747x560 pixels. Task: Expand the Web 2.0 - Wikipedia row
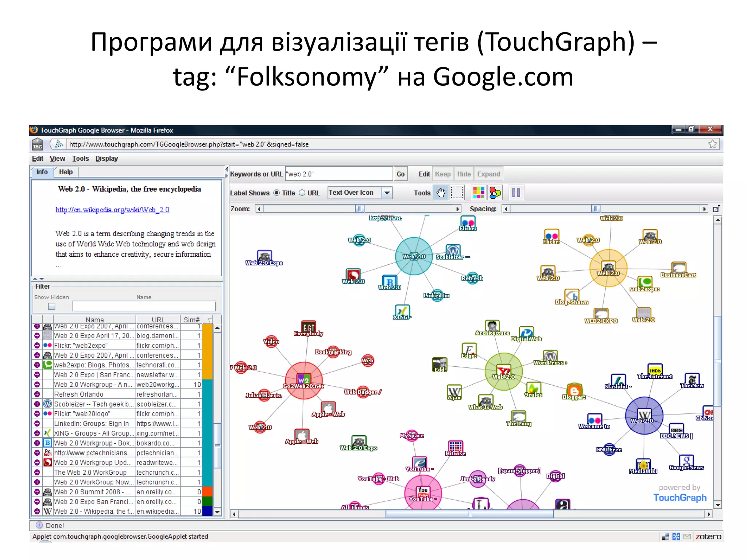pyautogui.click(x=37, y=511)
